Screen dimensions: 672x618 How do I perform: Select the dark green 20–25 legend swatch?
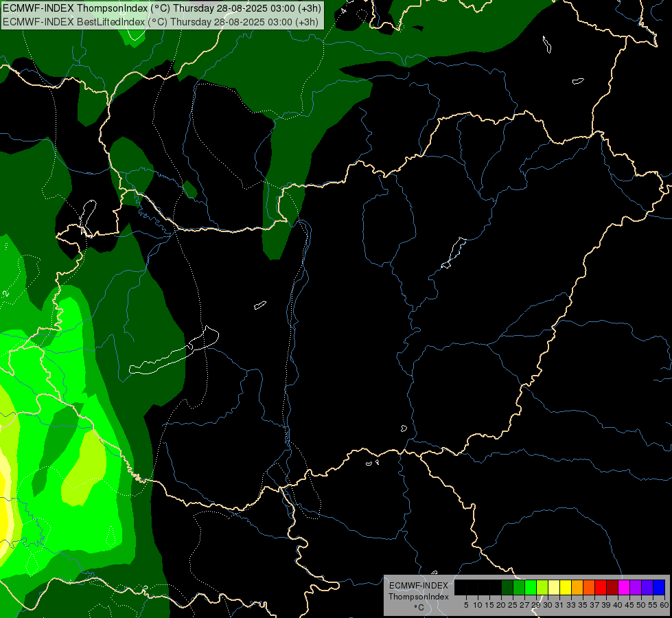pos(507,587)
